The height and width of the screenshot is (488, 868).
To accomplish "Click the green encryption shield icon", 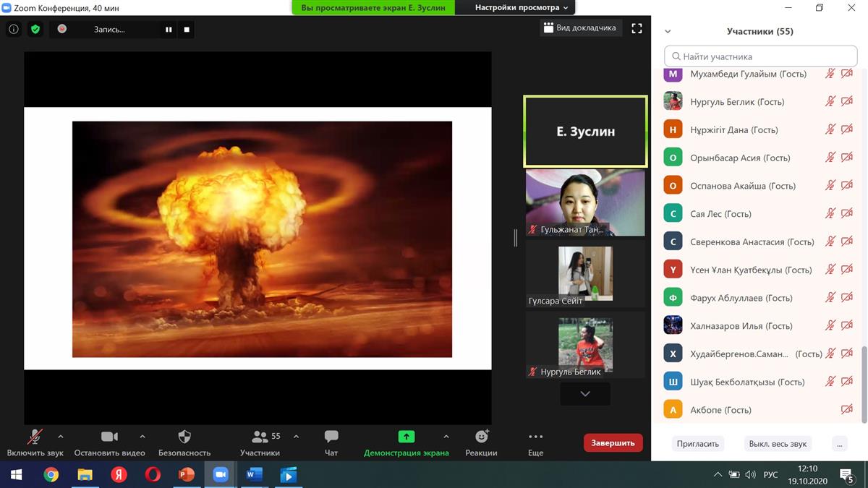I will click(35, 30).
